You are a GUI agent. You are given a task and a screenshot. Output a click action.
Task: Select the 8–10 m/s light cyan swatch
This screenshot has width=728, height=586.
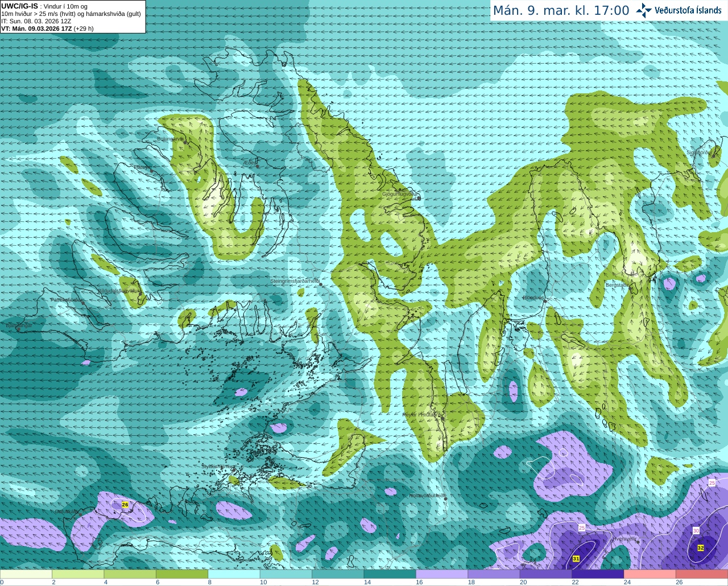pyautogui.click(x=234, y=574)
